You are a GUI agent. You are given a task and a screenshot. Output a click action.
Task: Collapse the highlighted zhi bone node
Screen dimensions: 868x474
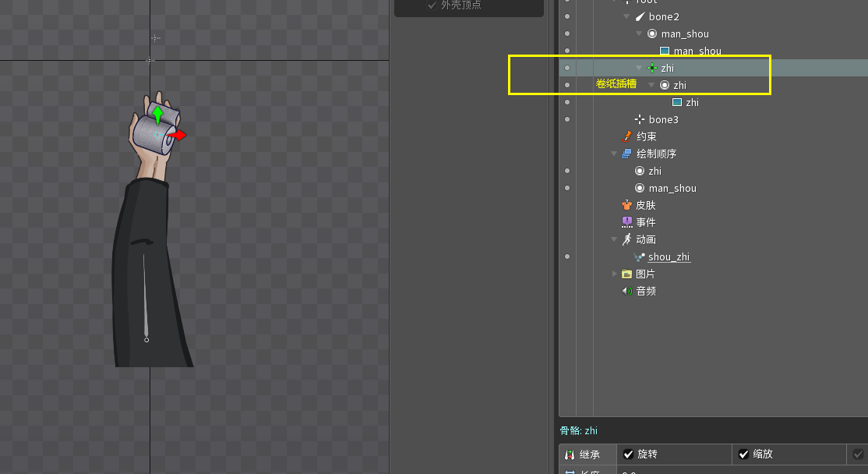coord(640,68)
